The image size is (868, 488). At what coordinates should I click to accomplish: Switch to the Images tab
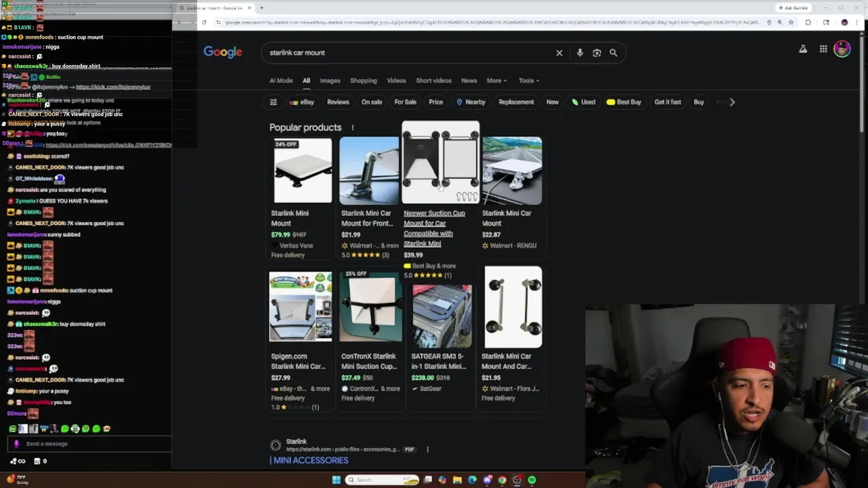tap(330, 81)
